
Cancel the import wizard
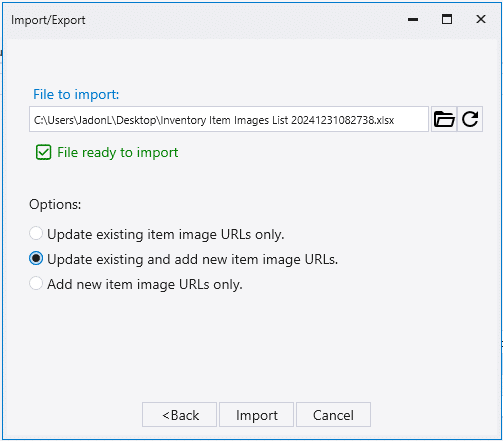pyautogui.click(x=333, y=415)
